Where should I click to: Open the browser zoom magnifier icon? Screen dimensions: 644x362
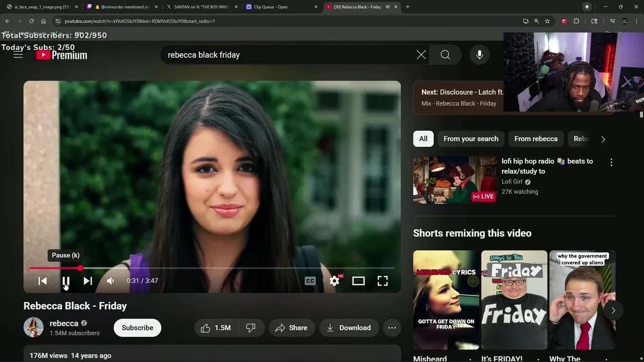point(536,21)
